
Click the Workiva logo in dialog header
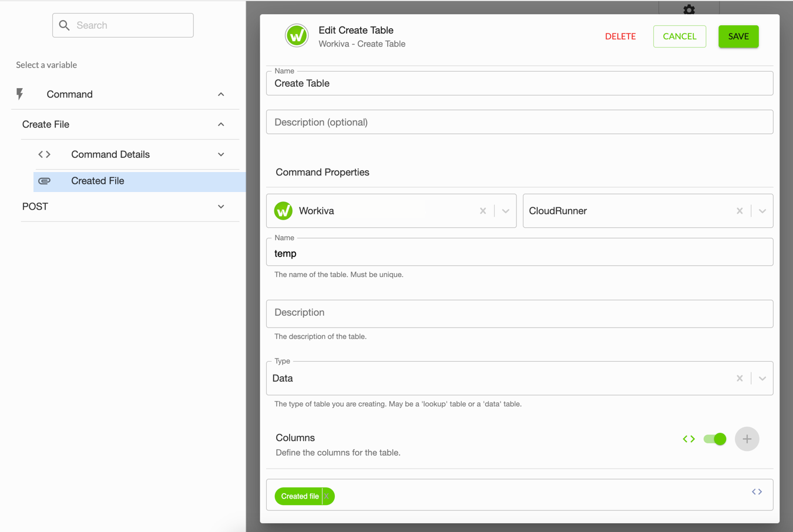pos(297,36)
